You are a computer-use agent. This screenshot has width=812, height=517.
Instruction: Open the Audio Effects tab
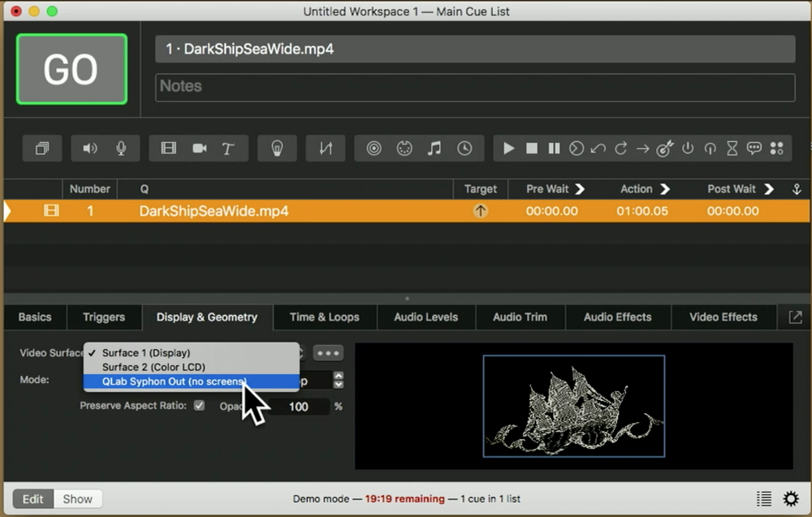(618, 317)
